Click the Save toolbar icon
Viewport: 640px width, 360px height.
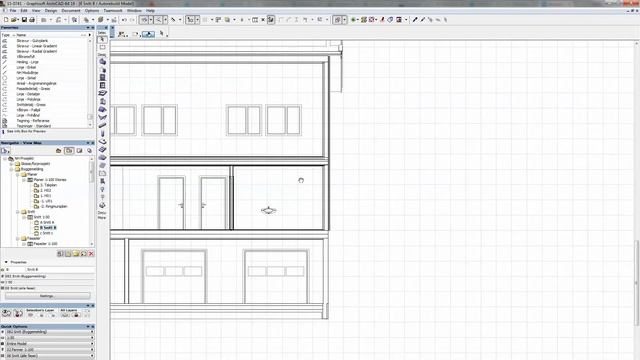tap(24, 20)
